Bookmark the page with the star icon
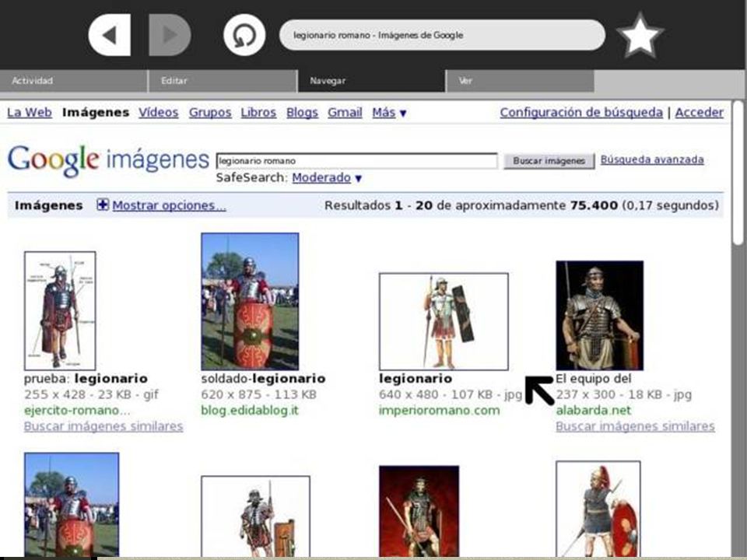Screen dimensions: 747x560 640,35
